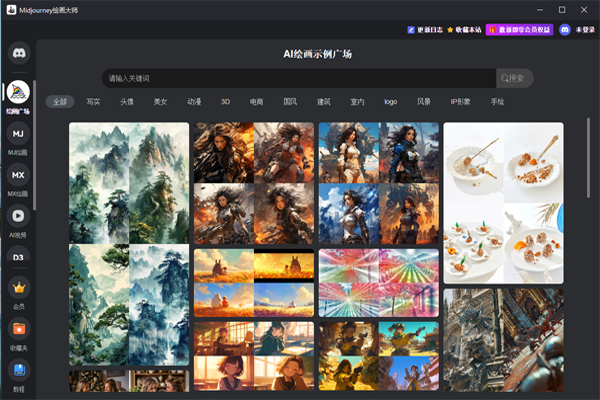Select the 动漫 category tab
This screenshot has height=400, width=600.
click(194, 102)
